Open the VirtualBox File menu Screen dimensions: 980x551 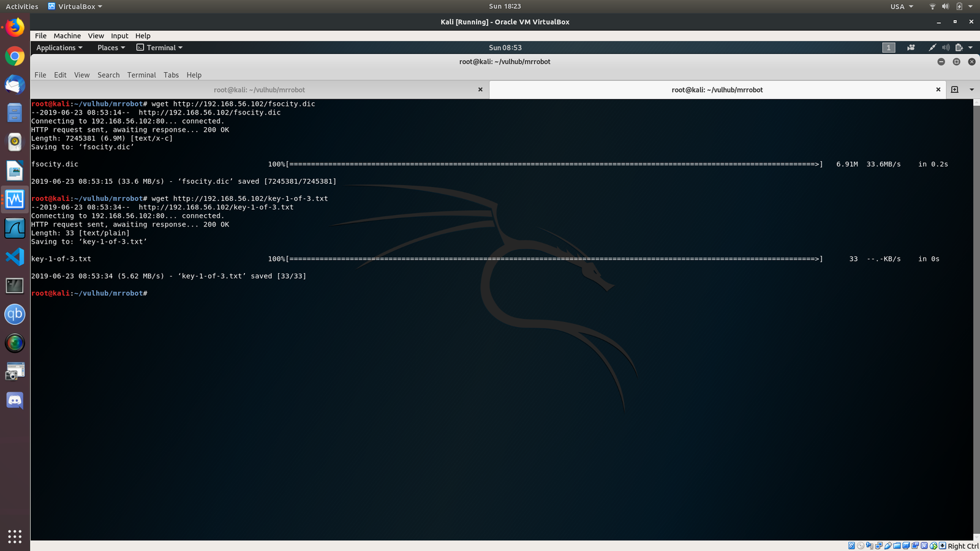tap(40, 36)
